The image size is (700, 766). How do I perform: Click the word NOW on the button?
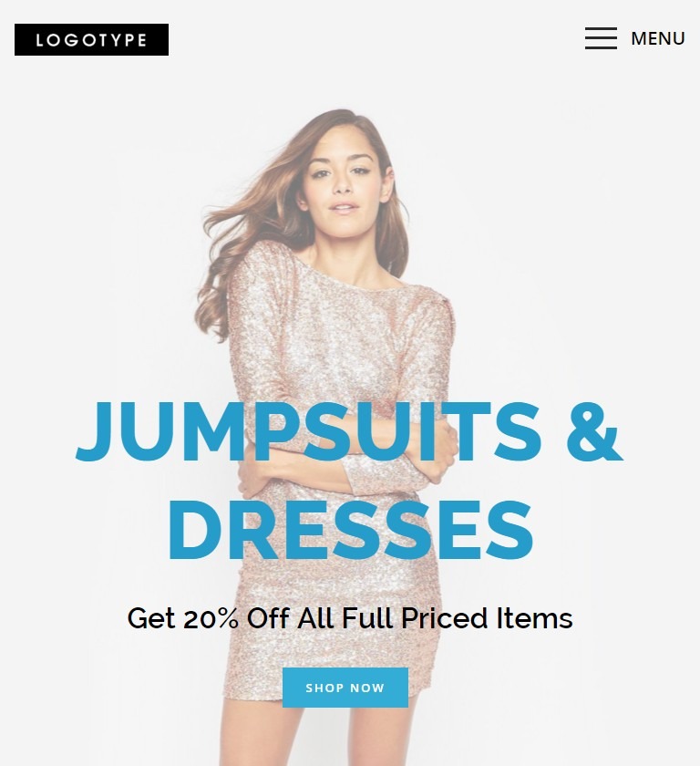(367, 688)
